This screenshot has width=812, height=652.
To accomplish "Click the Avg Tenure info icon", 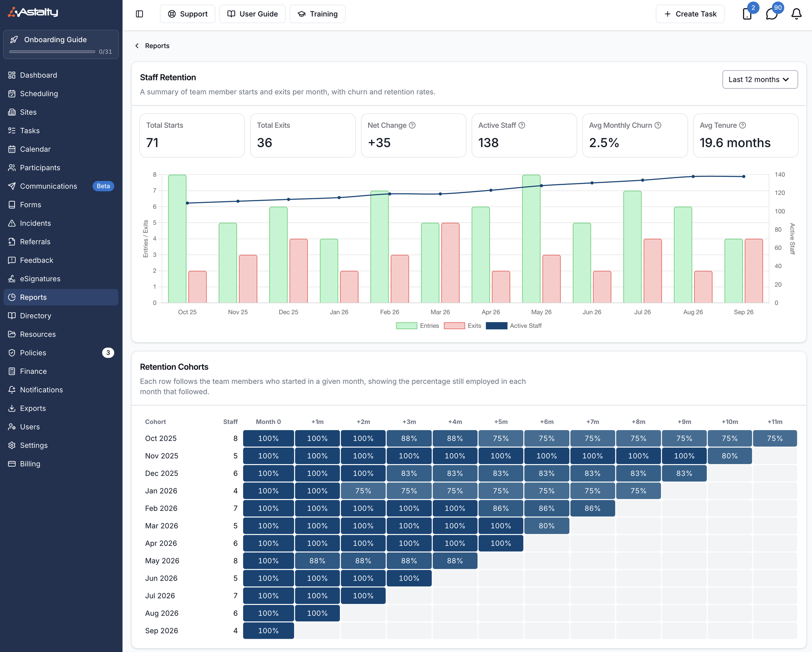I will point(743,125).
